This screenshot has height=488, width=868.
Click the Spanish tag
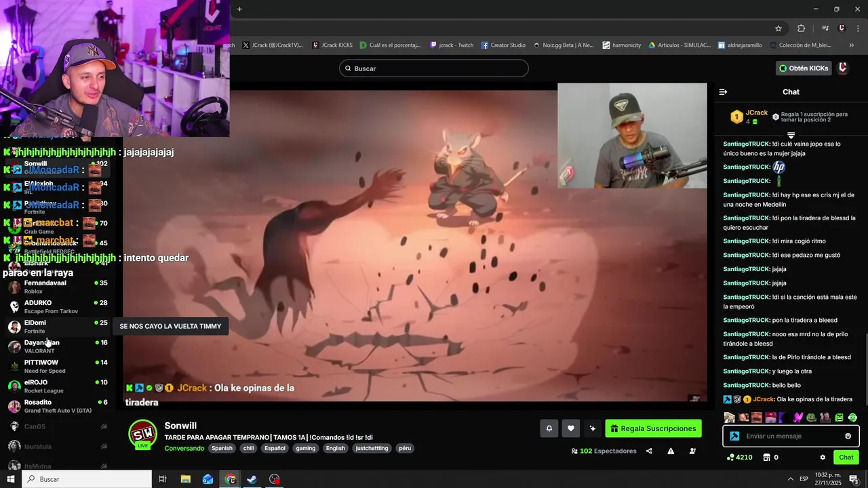coord(222,448)
